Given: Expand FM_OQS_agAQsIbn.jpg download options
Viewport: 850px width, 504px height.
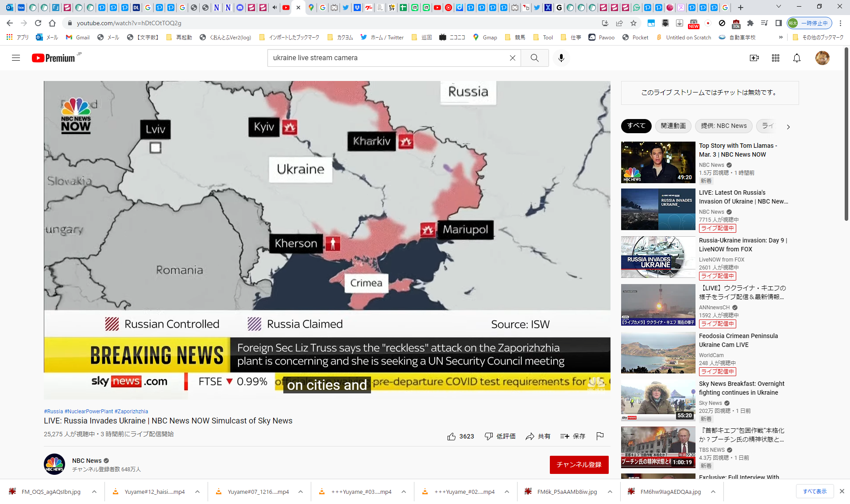Looking at the screenshot, I should 94,492.
